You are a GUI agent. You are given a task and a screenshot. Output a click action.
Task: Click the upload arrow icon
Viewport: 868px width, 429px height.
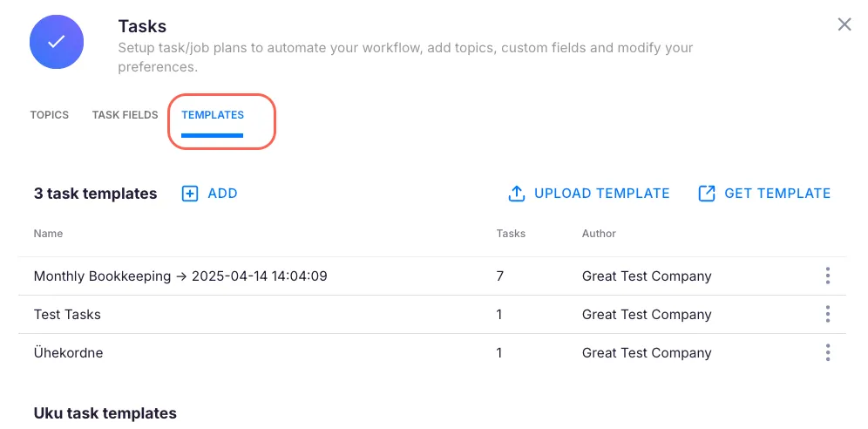tap(516, 194)
